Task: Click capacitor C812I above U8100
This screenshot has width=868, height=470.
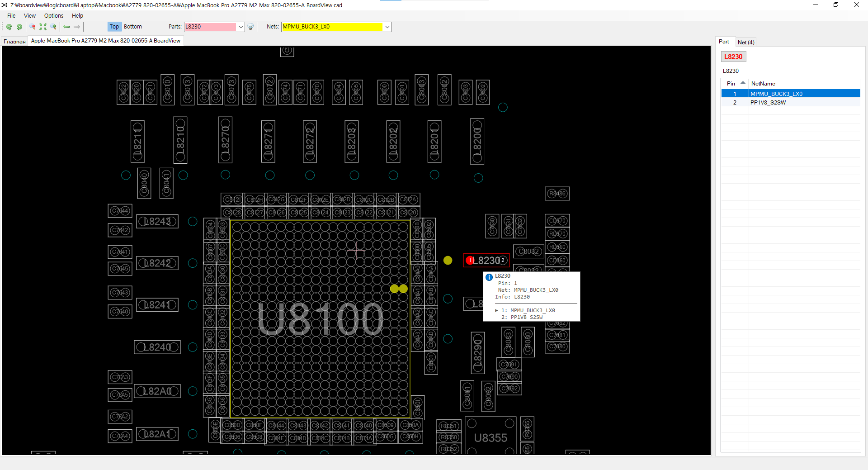Action: coord(232,199)
